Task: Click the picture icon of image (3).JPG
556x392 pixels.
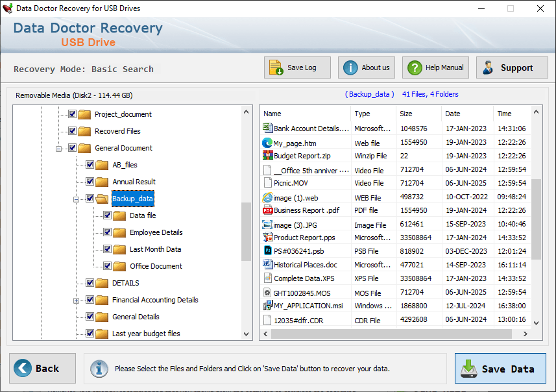Action: coord(267,225)
